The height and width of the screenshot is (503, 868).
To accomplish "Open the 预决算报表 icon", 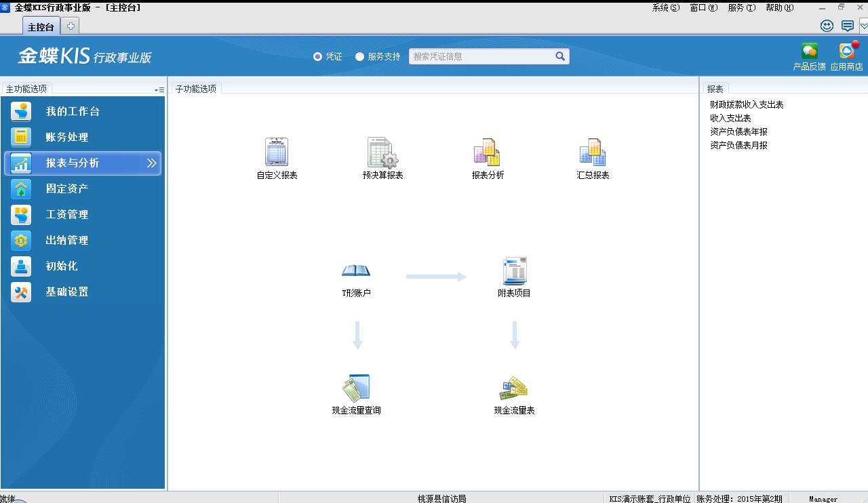I will point(382,153).
